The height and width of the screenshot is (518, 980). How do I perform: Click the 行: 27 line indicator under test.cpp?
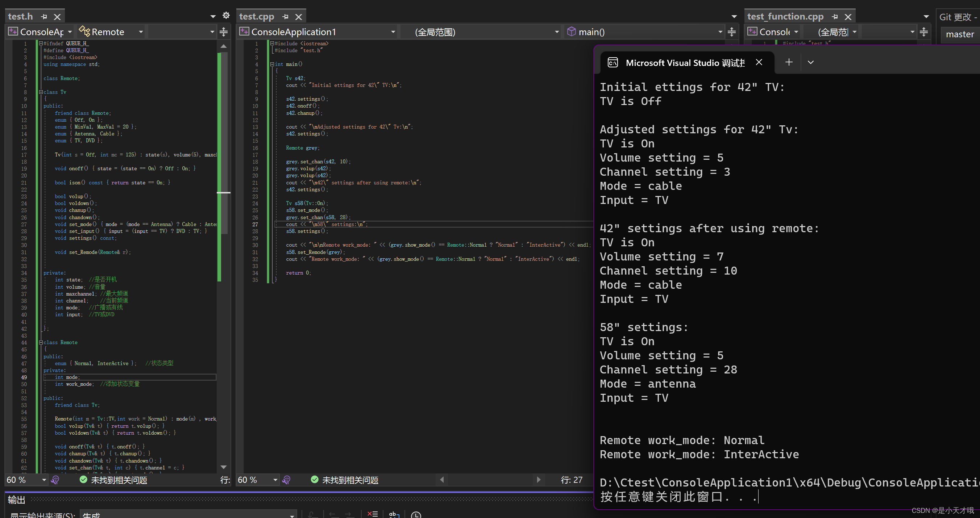pyautogui.click(x=572, y=480)
